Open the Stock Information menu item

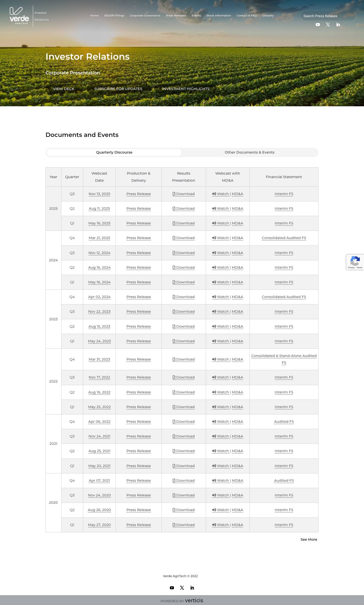click(x=218, y=15)
